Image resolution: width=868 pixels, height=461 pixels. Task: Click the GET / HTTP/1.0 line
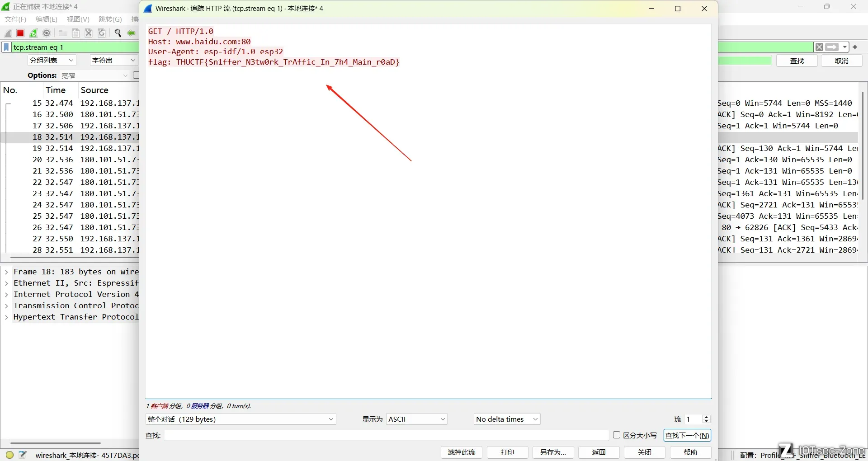(x=181, y=31)
